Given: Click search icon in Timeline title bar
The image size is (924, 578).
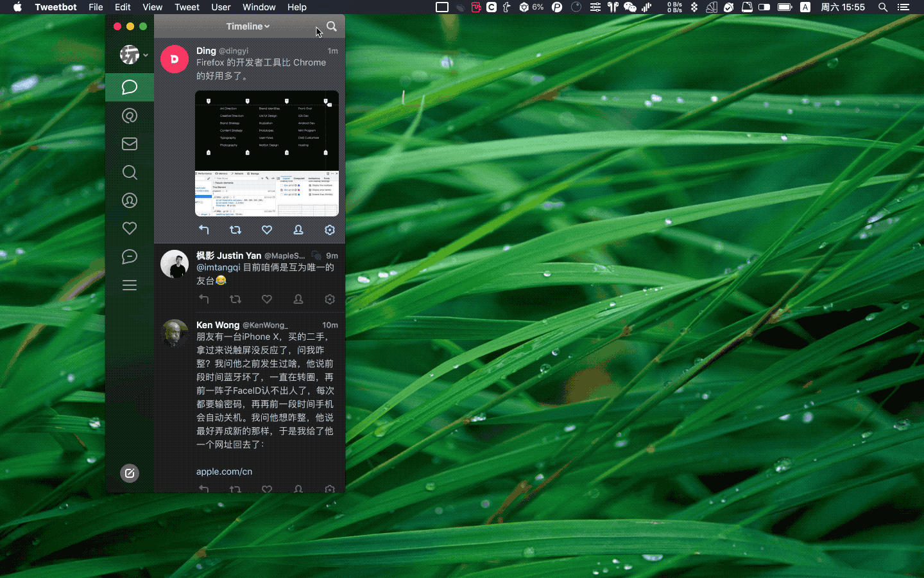Looking at the screenshot, I should [332, 26].
